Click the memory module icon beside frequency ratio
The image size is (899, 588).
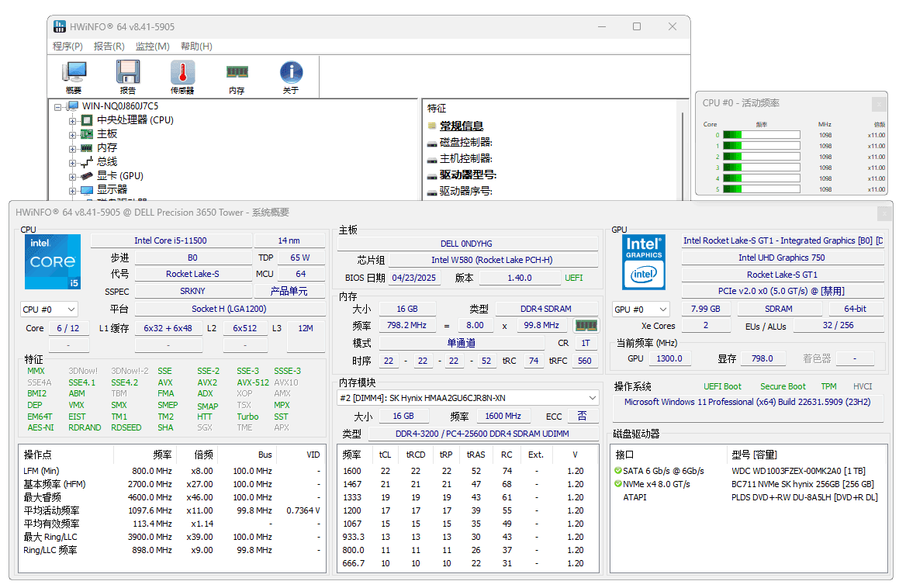[x=586, y=324]
